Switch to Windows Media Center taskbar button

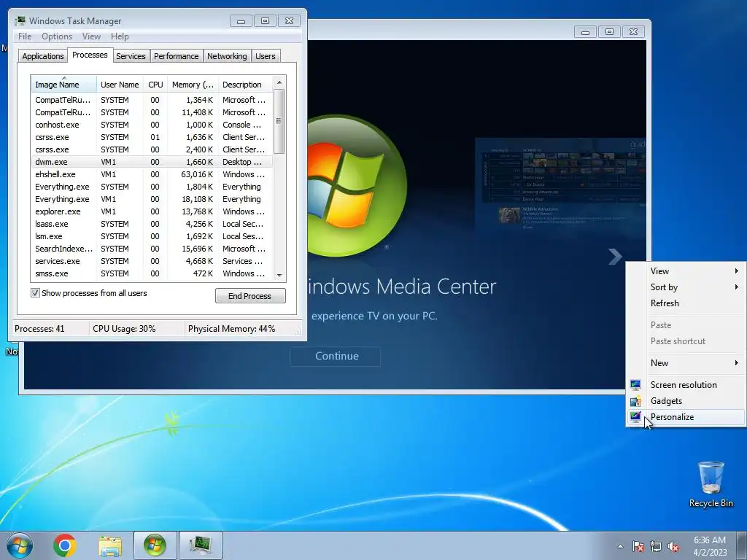point(155,545)
